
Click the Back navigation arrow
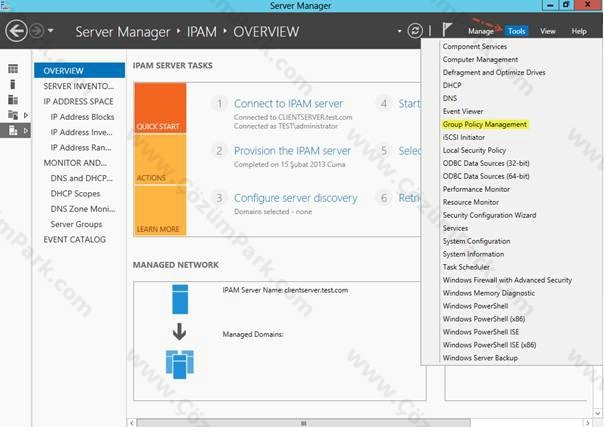coord(16,31)
